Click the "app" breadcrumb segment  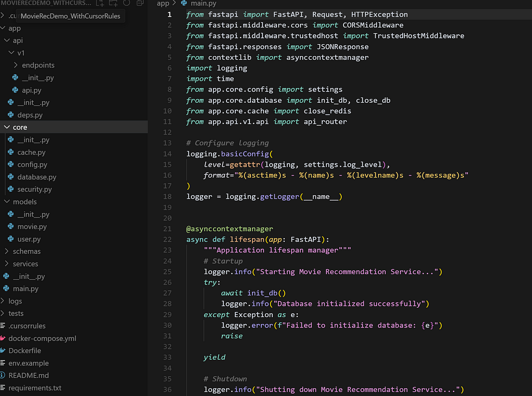pos(163,4)
